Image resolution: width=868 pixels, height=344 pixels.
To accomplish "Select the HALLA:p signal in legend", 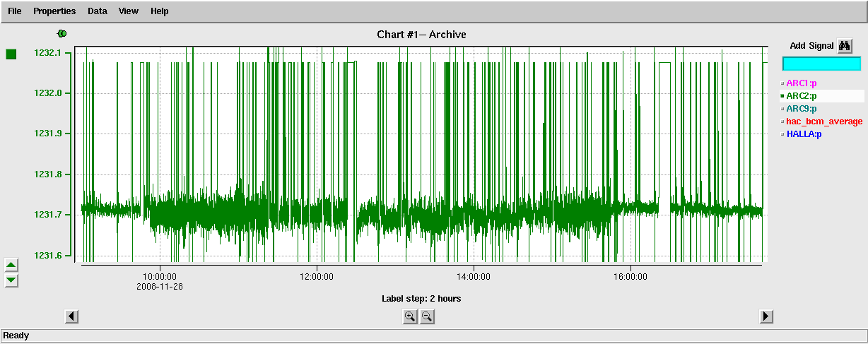I will click(x=804, y=134).
